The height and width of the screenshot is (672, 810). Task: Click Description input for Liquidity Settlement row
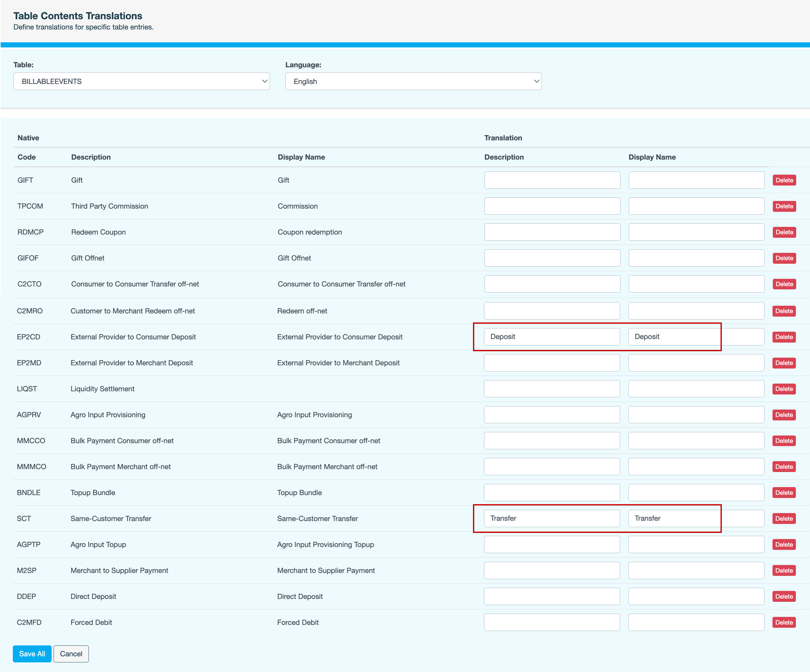tap(552, 389)
